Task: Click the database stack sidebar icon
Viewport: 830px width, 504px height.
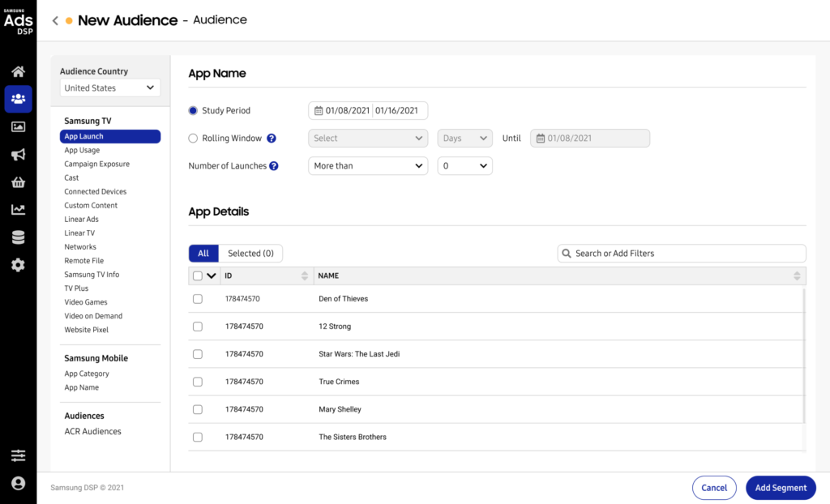Action: click(x=18, y=237)
